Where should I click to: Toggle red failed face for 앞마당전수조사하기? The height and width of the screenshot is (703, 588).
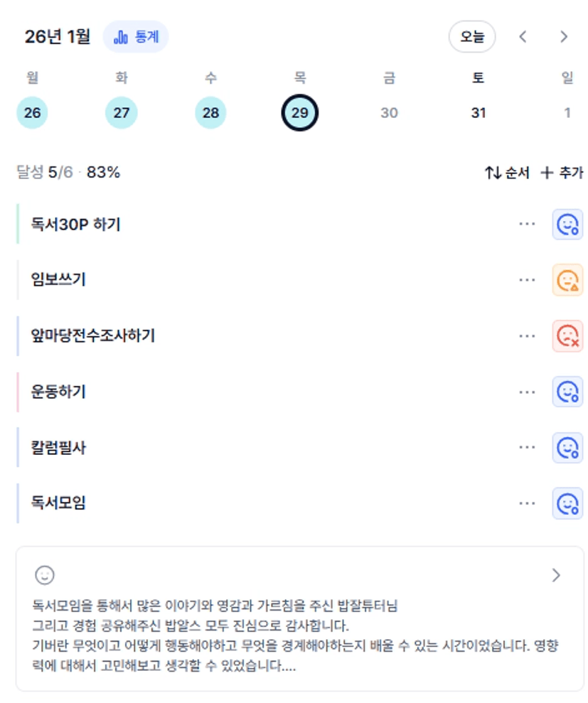567,336
